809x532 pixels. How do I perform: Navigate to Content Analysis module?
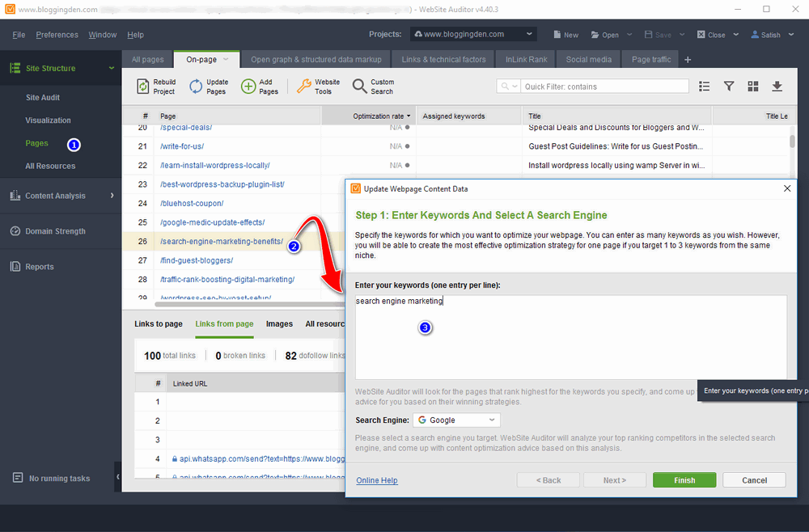pos(60,196)
